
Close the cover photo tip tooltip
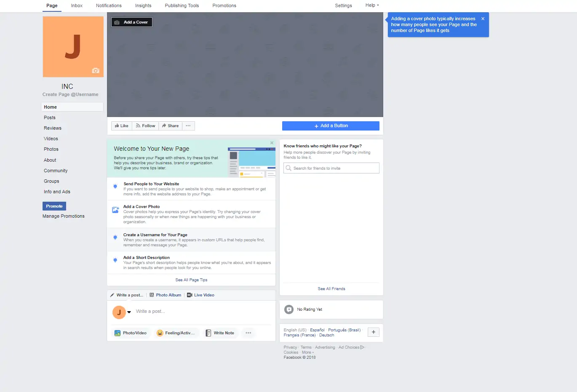coord(483,19)
